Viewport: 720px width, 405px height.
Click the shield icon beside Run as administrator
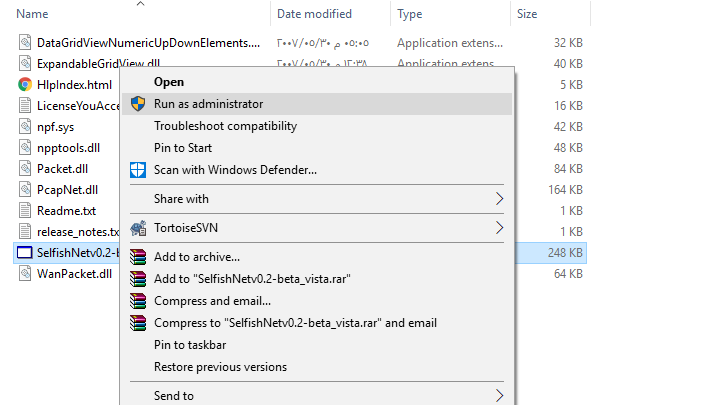tap(138, 104)
